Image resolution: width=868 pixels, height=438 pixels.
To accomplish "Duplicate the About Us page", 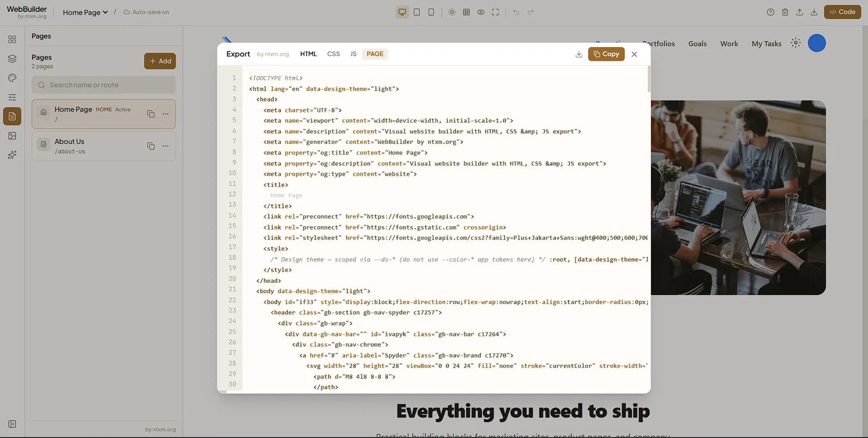I will coord(151,146).
